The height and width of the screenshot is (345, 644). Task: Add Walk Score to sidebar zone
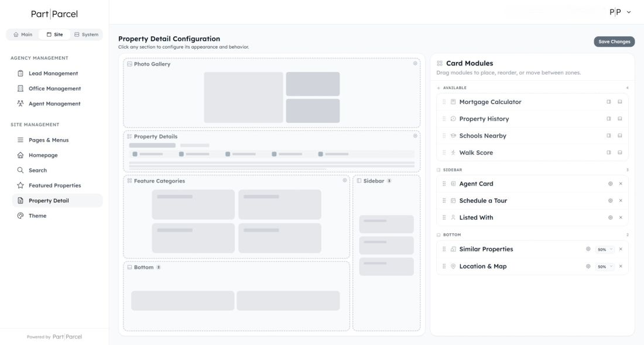click(609, 153)
